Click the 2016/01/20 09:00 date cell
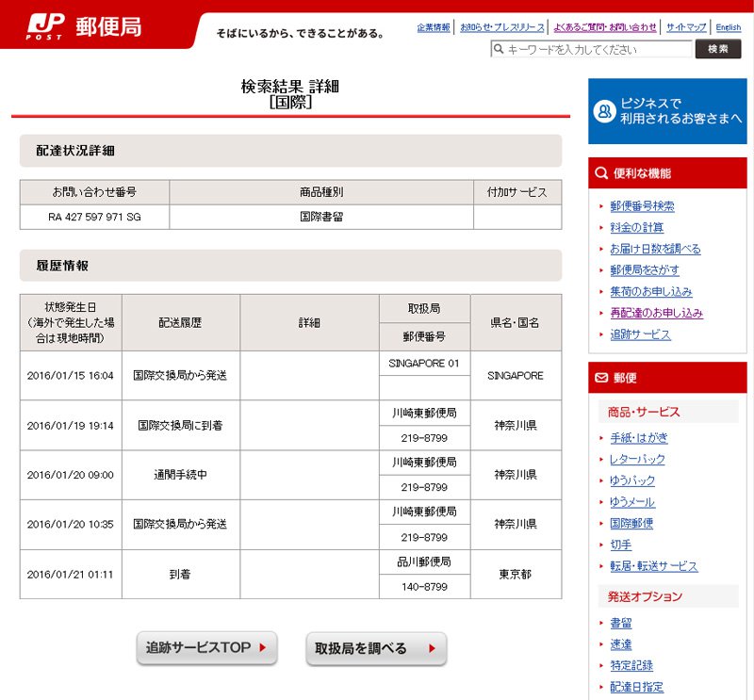754x700 pixels. [71, 475]
